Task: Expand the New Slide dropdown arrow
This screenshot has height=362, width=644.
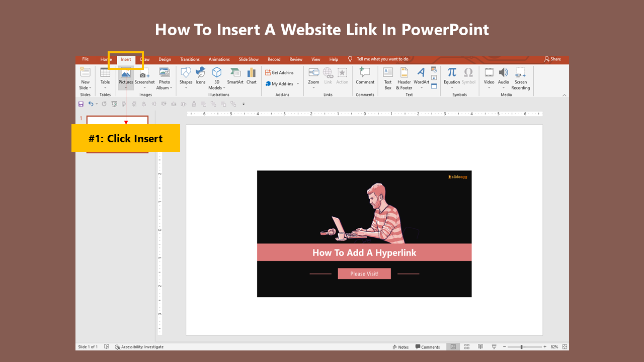Action: point(91,88)
